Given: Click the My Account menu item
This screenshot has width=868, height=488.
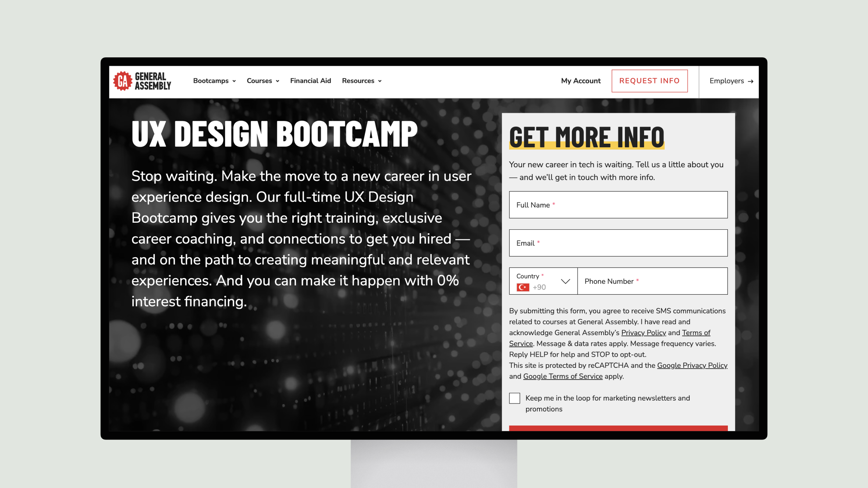Looking at the screenshot, I should pos(581,80).
